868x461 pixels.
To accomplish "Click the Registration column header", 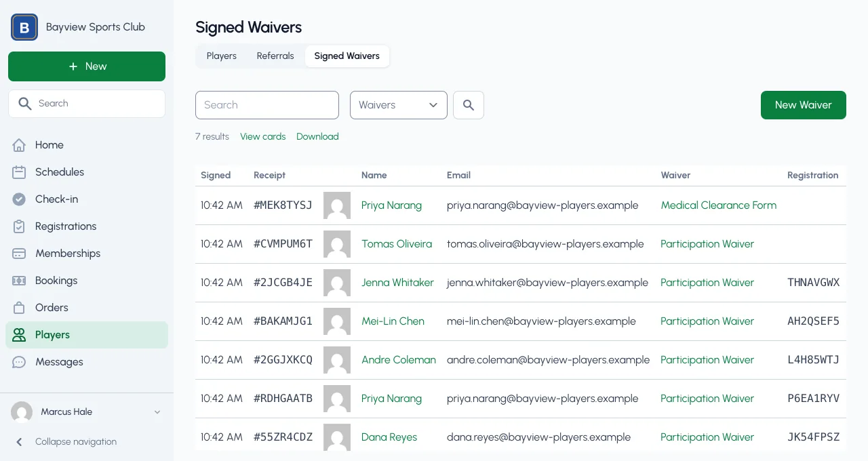I will click(x=813, y=175).
